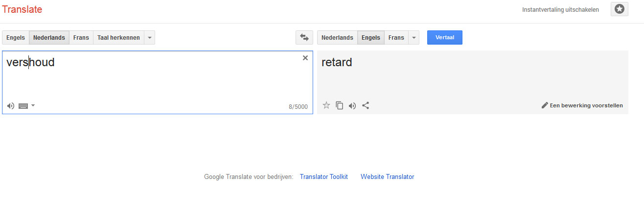This screenshot has width=644, height=200.
Task: Select Taal herkennen language option
Action: 118,37
